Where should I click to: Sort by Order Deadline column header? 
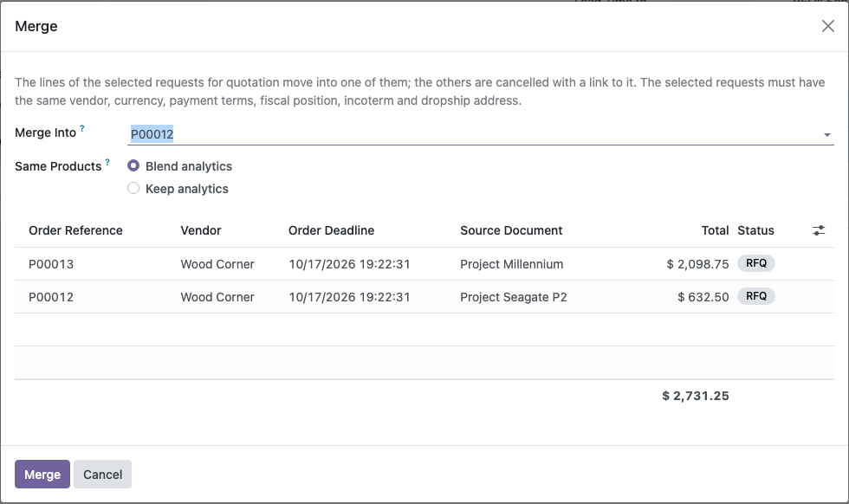click(331, 230)
